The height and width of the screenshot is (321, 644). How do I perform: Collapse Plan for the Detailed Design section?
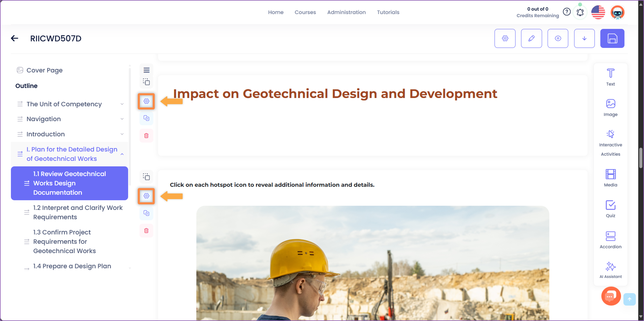(122, 154)
